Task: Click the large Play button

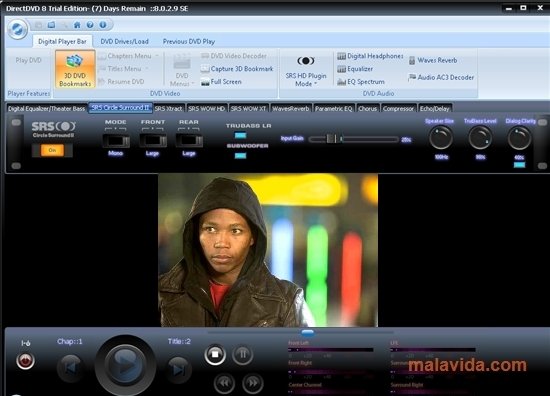Action: pyautogui.click(x=125, y=366)
